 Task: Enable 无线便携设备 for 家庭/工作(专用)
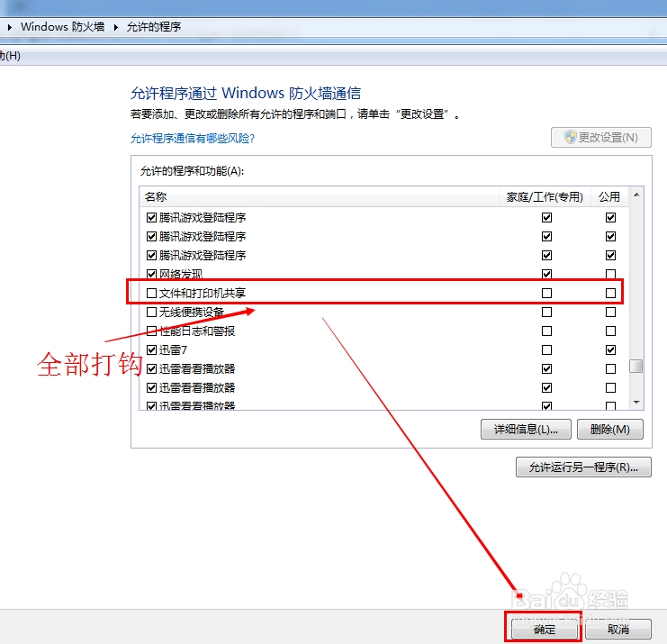546,312
